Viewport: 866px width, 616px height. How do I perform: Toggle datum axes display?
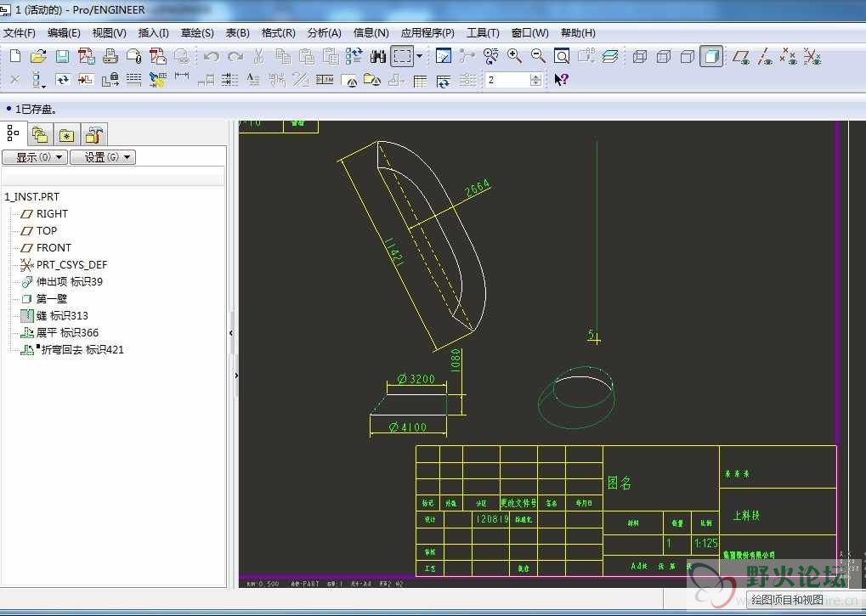[x=765, y=56]
